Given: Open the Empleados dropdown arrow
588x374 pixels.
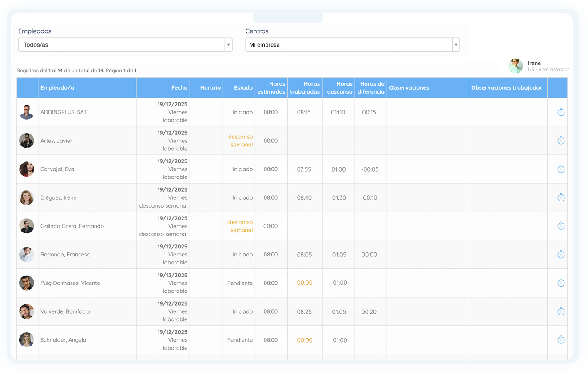Looking at the screenshot, I should (x=228, y=45).
